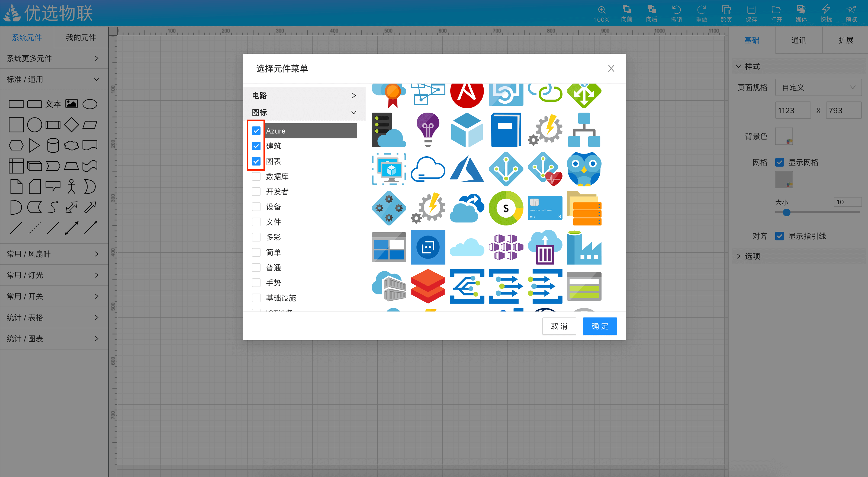This screenshot has height=477, width=868.
Task: Click the 向后 send backward icon
Action: [x=651, y=14]
